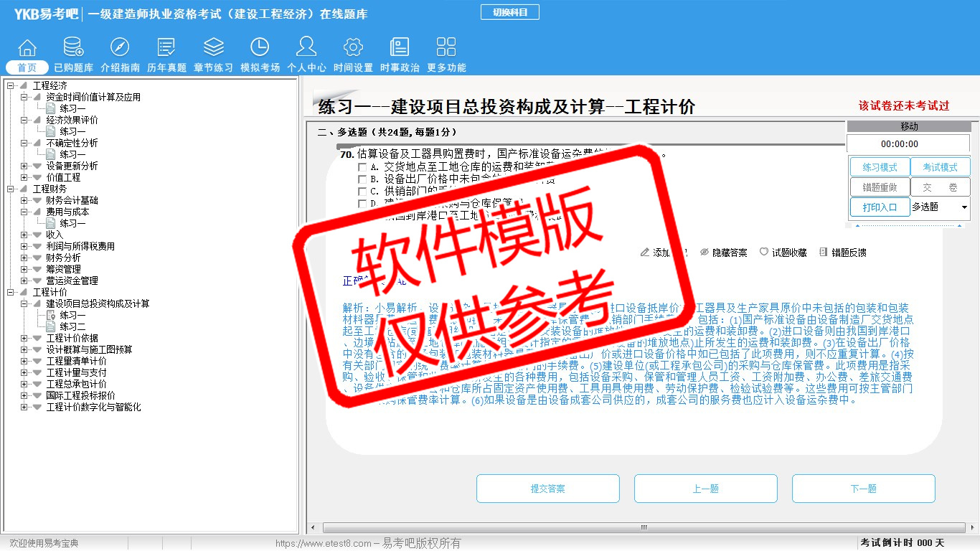Click the horizontal scrollbar thumb
980x551 pixels.
644,528
